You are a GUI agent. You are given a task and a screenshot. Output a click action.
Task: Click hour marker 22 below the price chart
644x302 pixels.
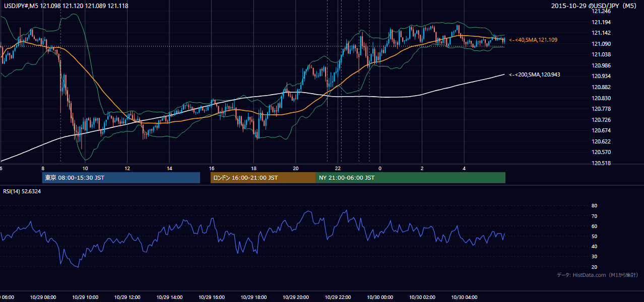[338, 168]
